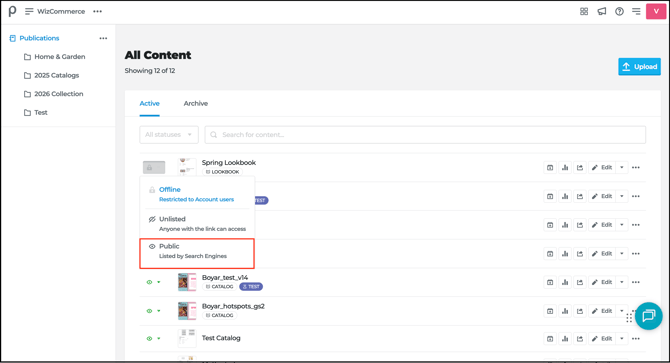Open the schedule calendar icon for Spring Lookbook
Screen dimensions: 670x363
pyautogui.click(x=550, y=167)
